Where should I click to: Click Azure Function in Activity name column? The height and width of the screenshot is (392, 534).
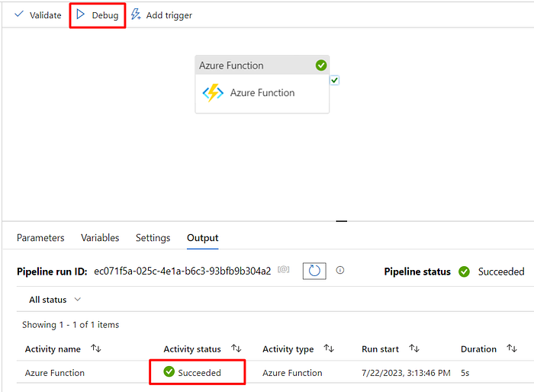[x=54, y=373]
